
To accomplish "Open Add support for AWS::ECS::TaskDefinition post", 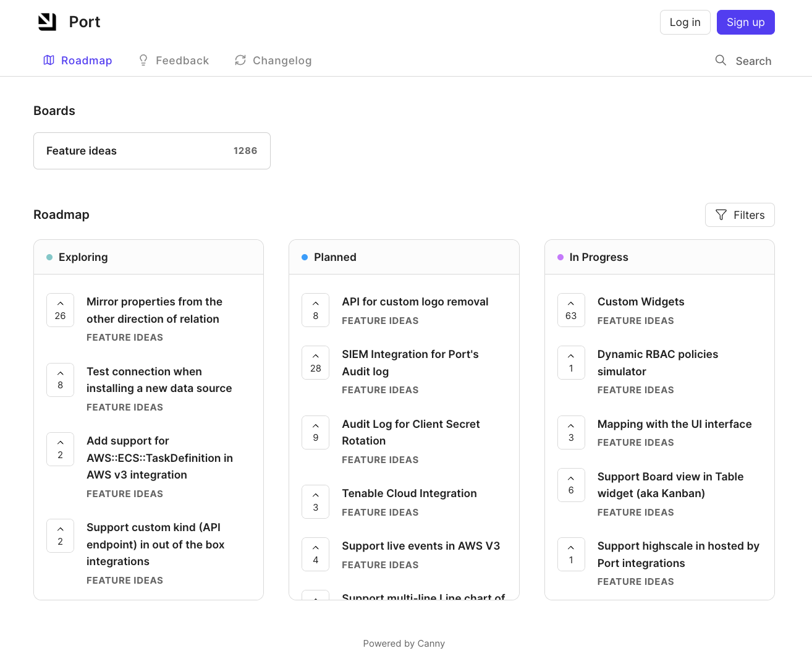I will tap(159, 458).
